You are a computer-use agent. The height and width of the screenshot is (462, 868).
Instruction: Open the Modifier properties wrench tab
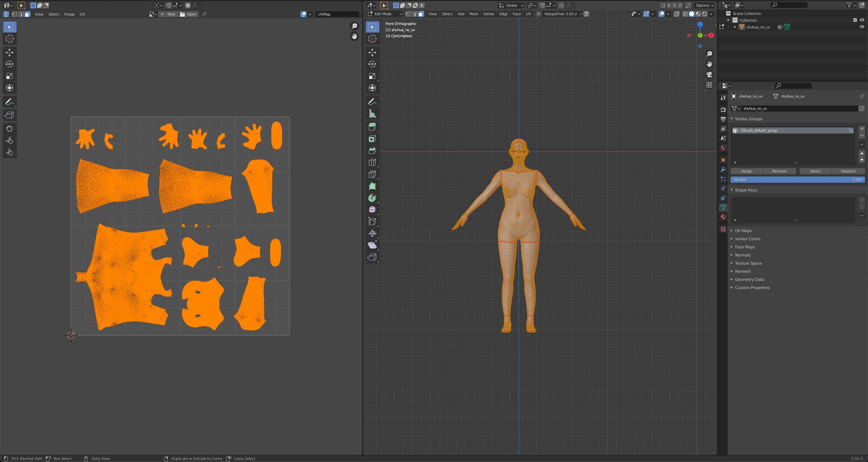point(723,169)
